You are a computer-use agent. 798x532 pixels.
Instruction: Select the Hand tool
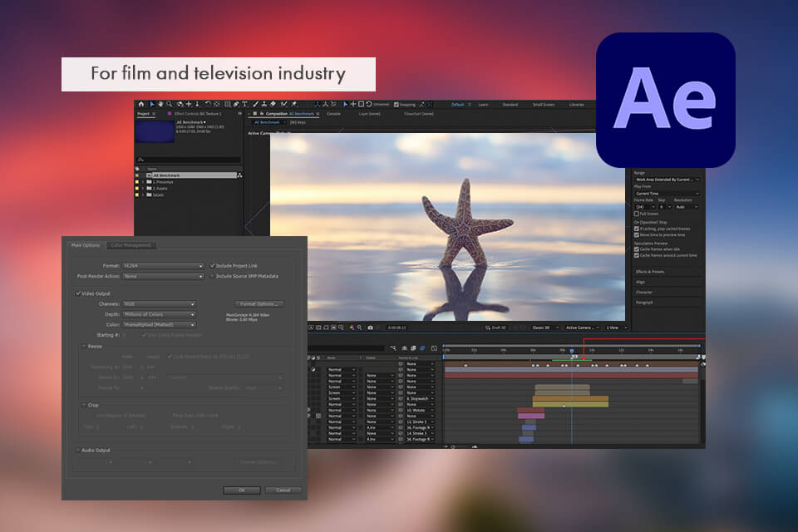160,104
